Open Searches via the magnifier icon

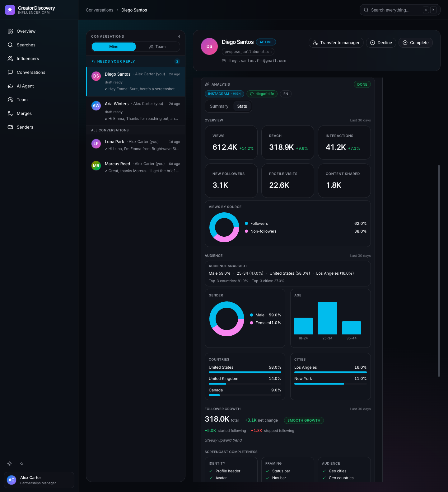coord(10,45)
